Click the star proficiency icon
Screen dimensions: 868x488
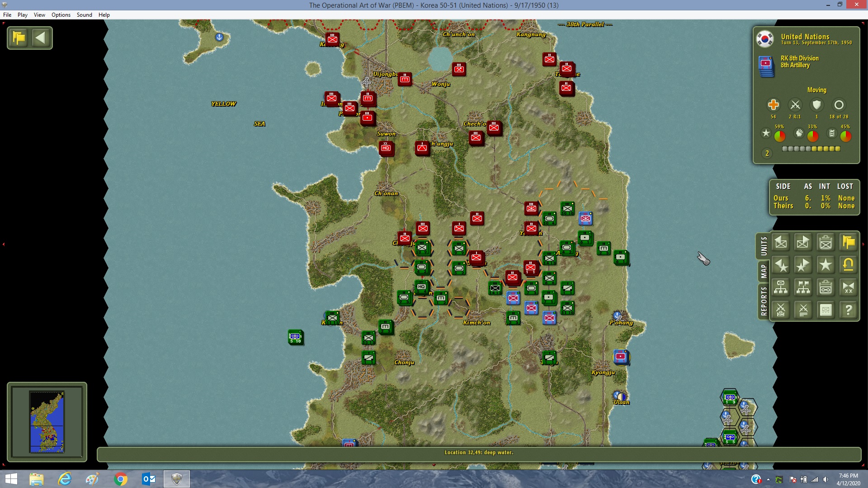pyautogui.click(x=766, y=133)
